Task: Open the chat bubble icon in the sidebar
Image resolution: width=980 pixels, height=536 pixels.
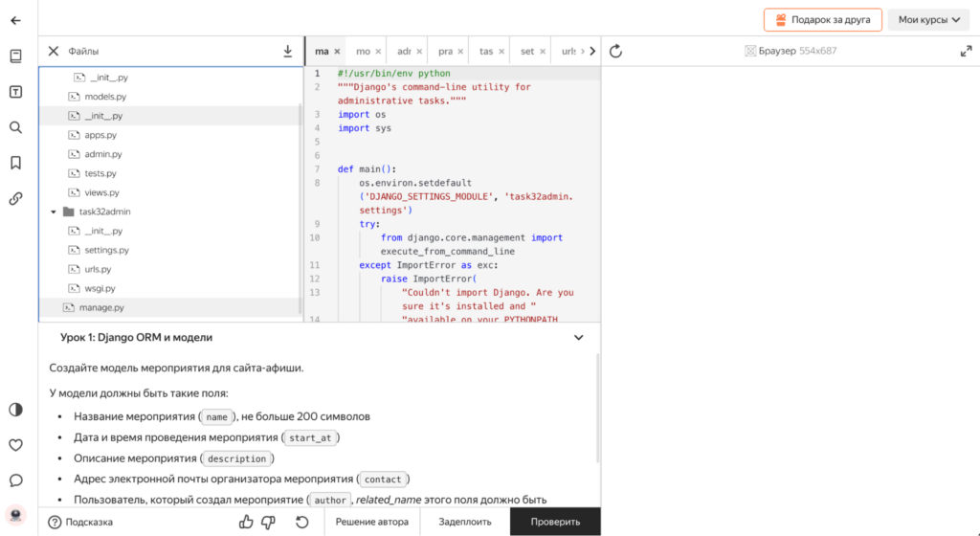Action: [15, 480]
